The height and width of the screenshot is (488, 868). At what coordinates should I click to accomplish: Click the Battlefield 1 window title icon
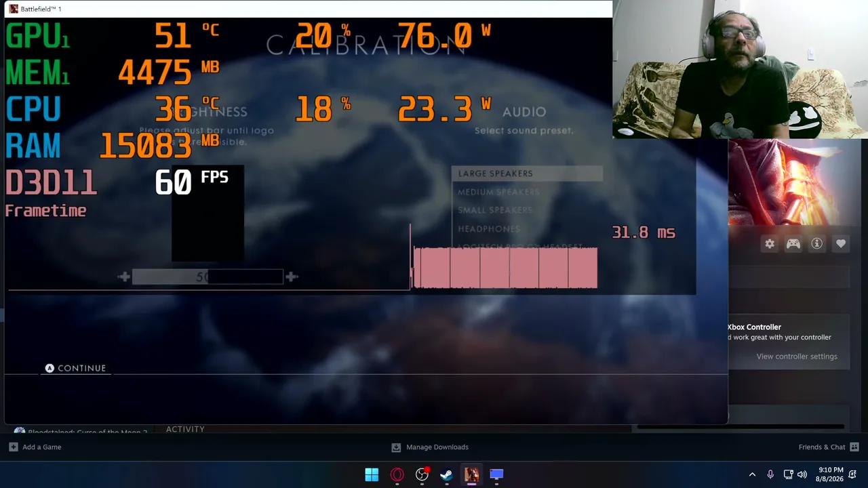point(13,9)
